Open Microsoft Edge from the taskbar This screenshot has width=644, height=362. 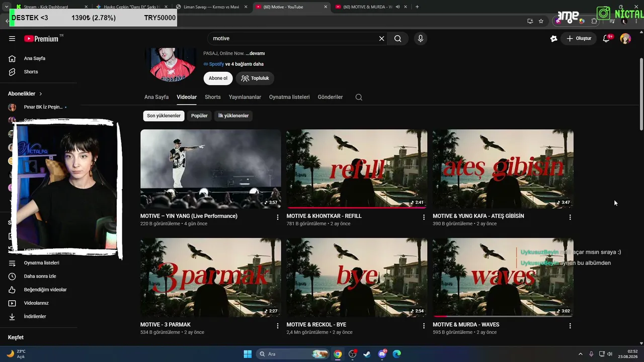(396, 354)
